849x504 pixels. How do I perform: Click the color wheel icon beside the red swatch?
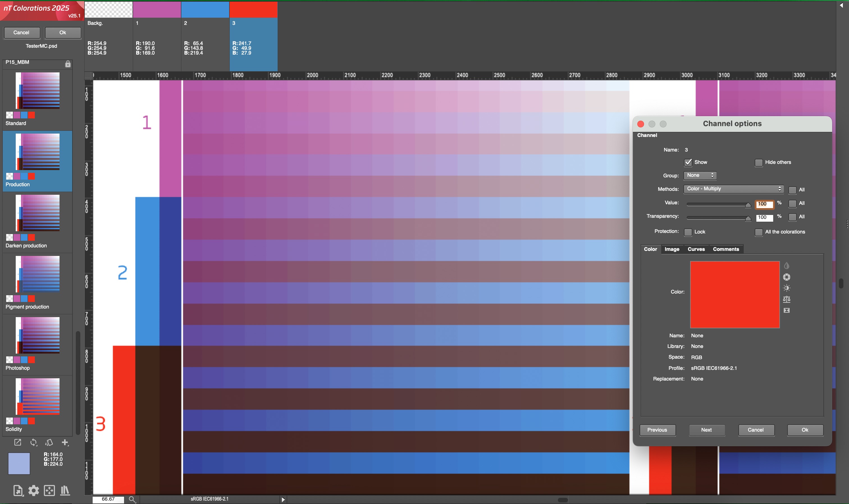[x=786, y=277]
